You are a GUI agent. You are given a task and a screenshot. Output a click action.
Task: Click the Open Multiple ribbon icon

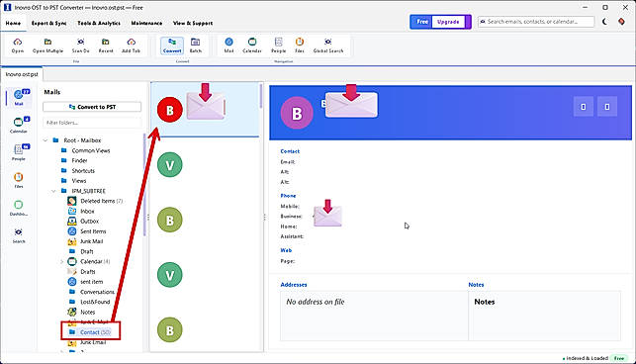tap(47, 45)
